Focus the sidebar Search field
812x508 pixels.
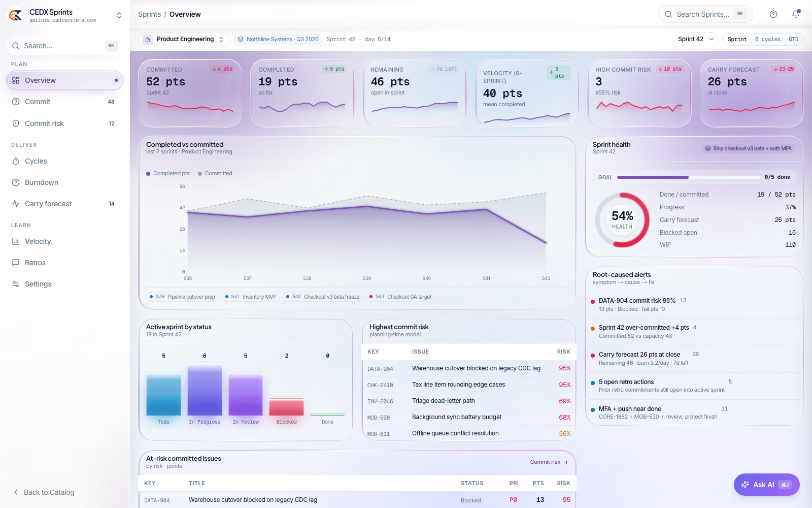click(x=64, y=46)
